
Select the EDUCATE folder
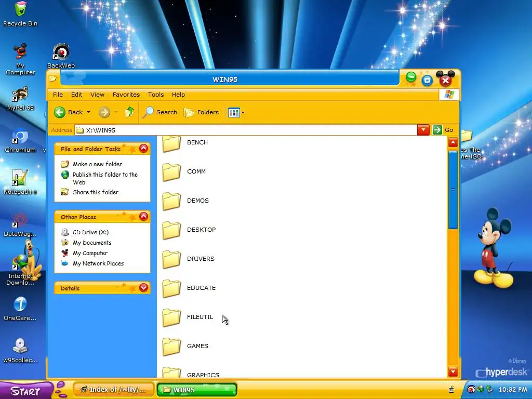pyautogui.click(x=189, y=288)
